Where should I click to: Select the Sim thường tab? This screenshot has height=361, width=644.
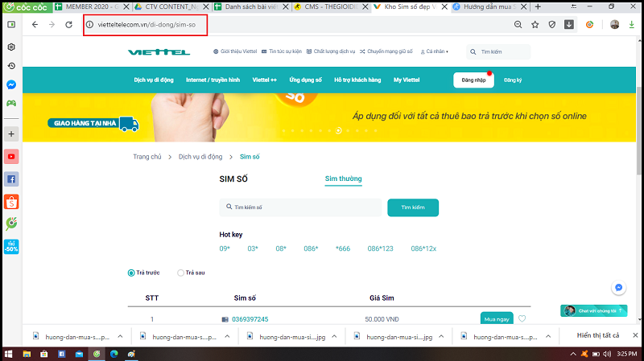[x=344, y=178]
